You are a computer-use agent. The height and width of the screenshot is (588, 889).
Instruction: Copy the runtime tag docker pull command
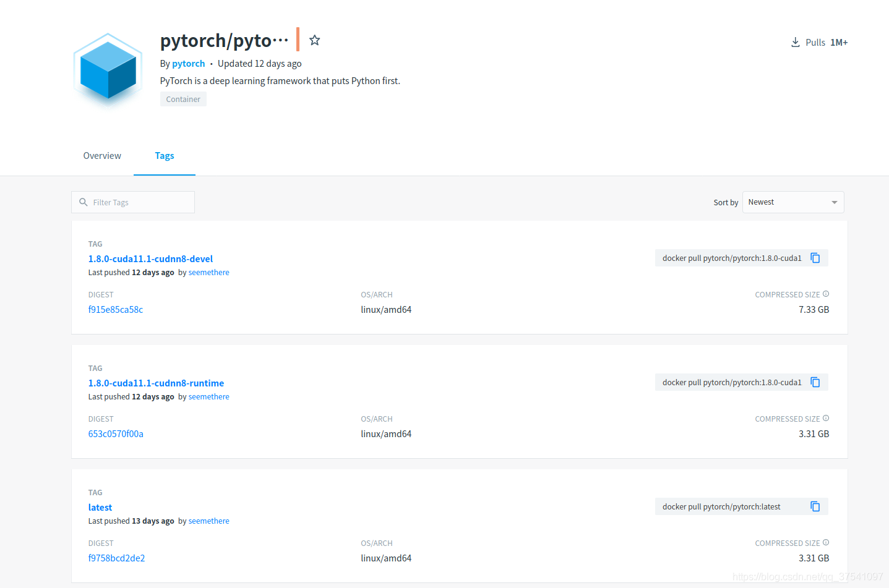(x=815, y=383)
